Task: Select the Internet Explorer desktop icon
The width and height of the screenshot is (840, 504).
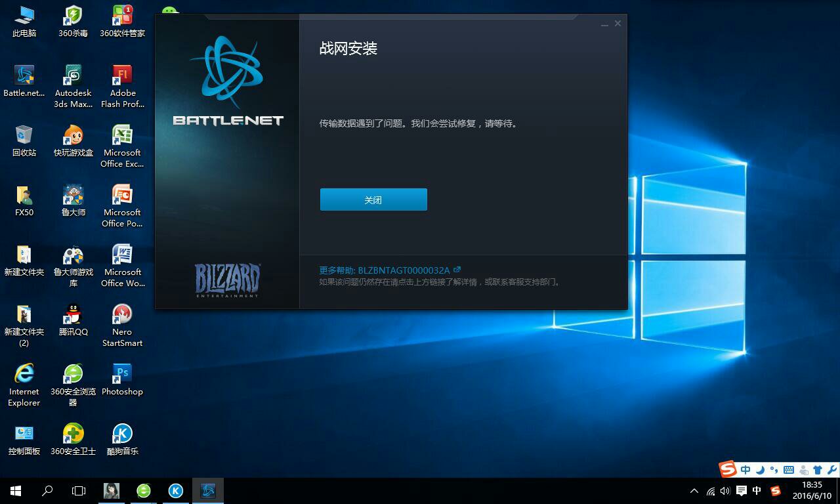Action: point(24,385)
